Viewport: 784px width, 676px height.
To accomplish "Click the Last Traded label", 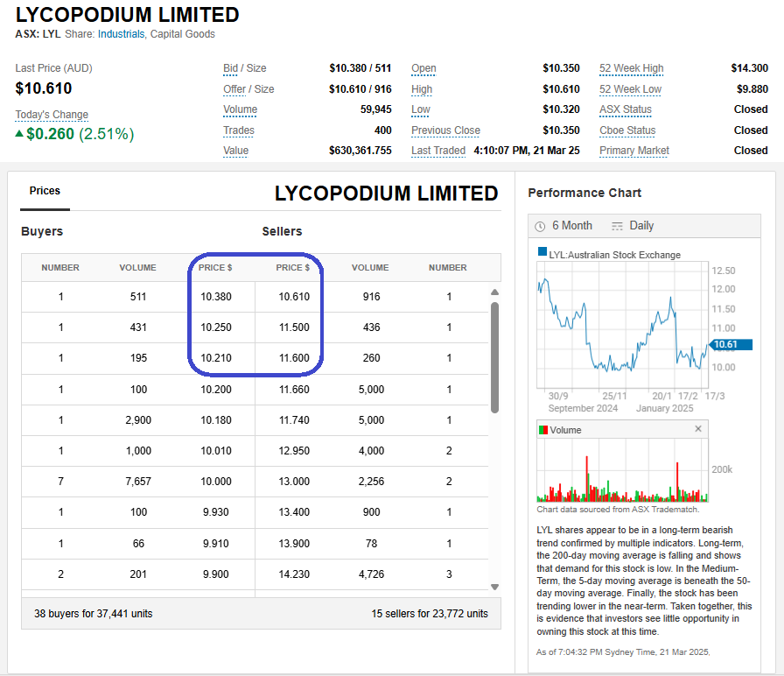I will click(438, 151).
